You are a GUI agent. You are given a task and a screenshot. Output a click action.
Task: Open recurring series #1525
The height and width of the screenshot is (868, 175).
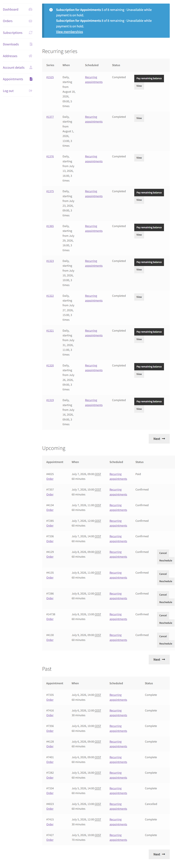[x=50, y=77]
